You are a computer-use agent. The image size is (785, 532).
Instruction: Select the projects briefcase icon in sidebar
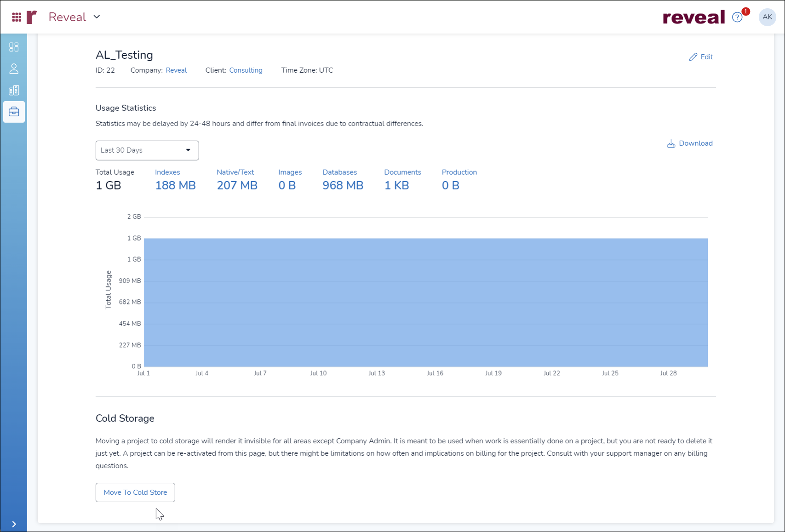[14, 112]
